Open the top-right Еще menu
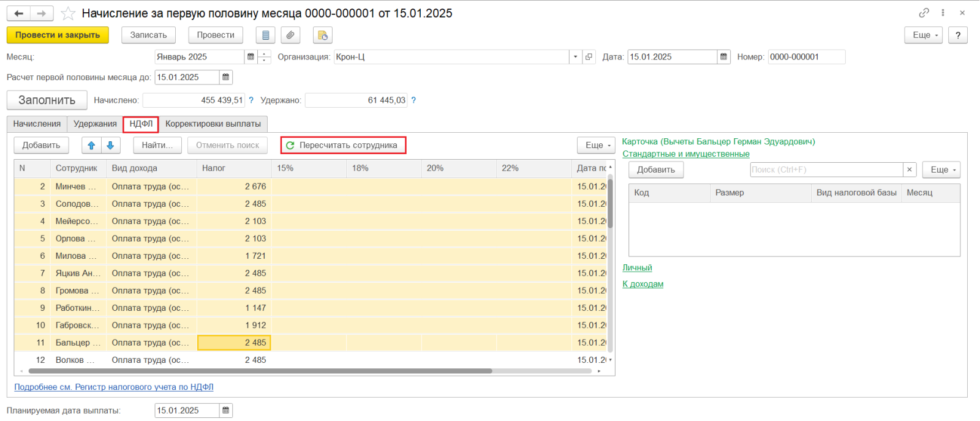980x421 pixels. pyautogui.click(x=923, y=35)
